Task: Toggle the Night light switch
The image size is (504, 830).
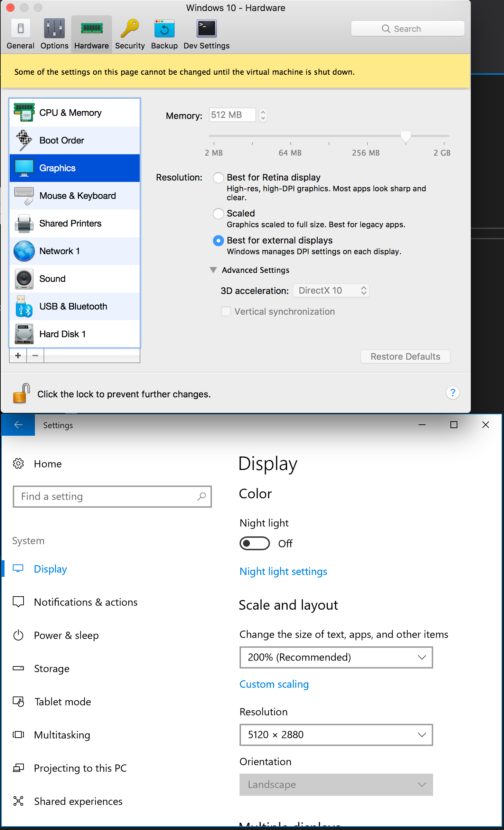Action: pos(255,543)
